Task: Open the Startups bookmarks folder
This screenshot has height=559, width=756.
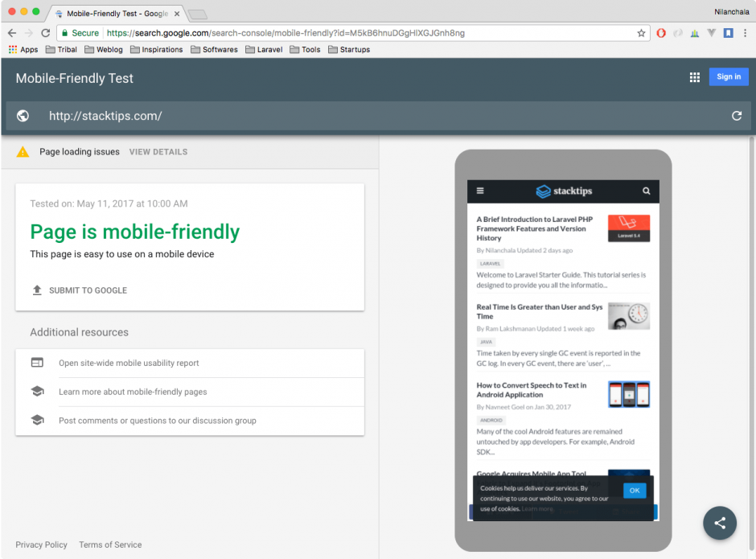Action: click(x=348, y=50)
